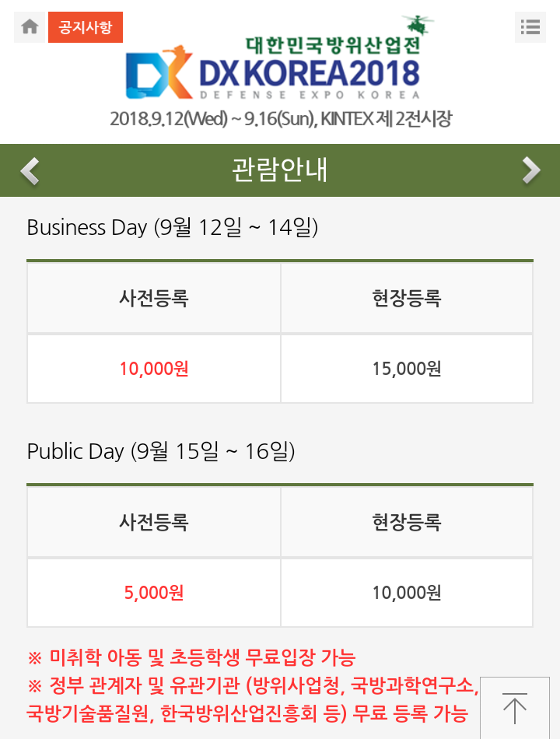This screenshot has width=560, height=739.
Task: Click the home icon
Action: click(x=30, y=27)
